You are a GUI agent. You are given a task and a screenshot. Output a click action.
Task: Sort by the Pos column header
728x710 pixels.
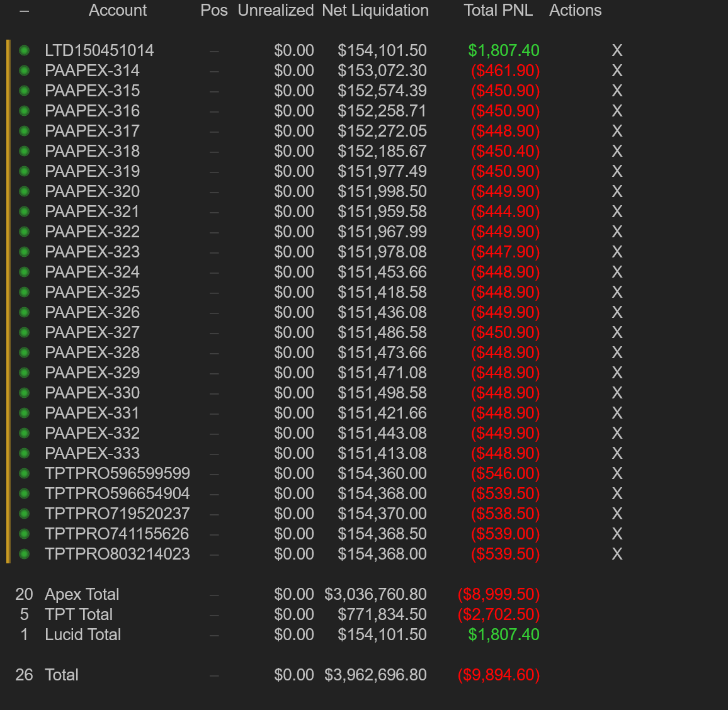pos(214,10)
